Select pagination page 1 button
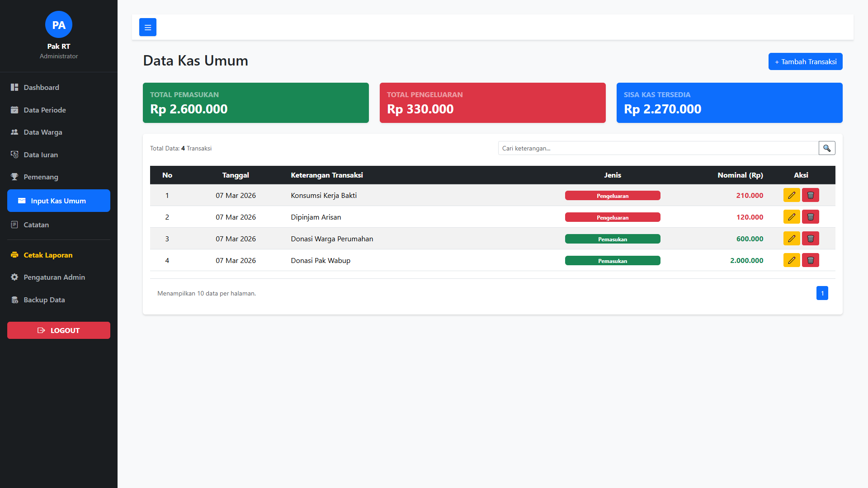 coord(822,293)
